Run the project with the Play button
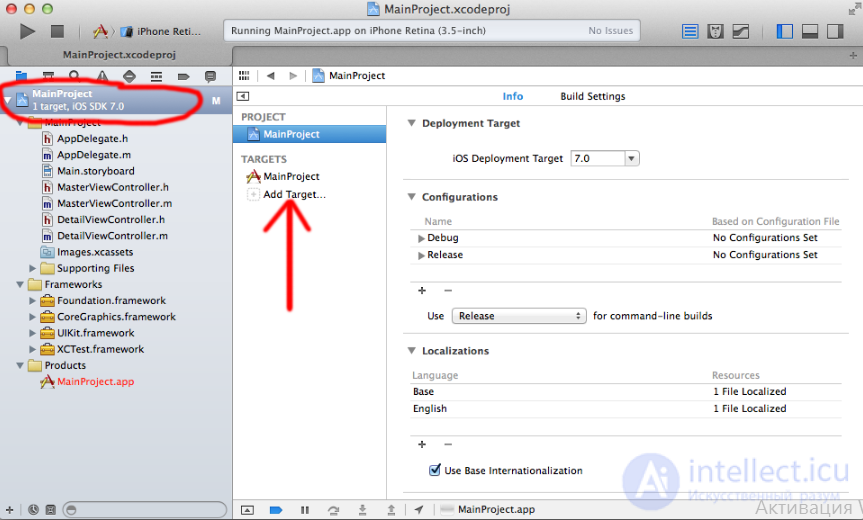Image resolution: width=863 pixels, height=520 pixels. (x=27, y=31)
